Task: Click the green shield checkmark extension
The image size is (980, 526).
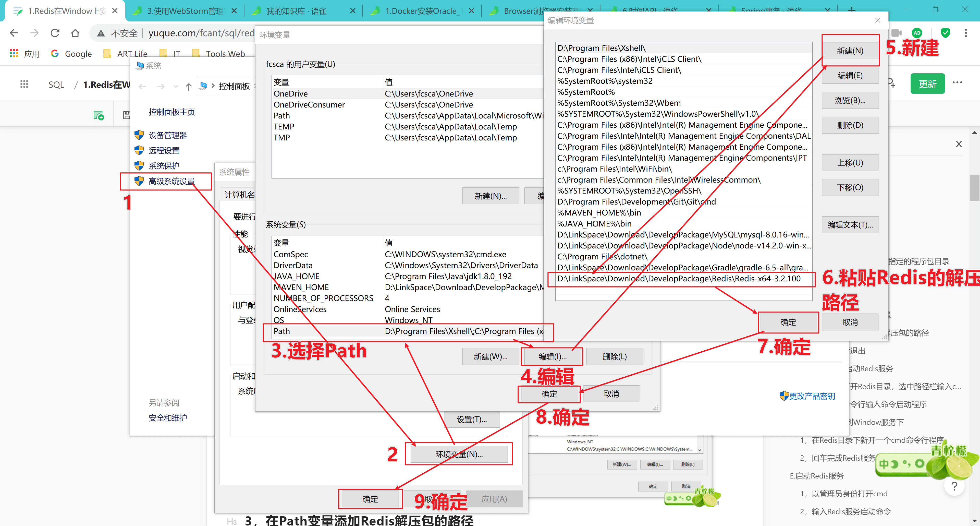Action: [945, 33]
